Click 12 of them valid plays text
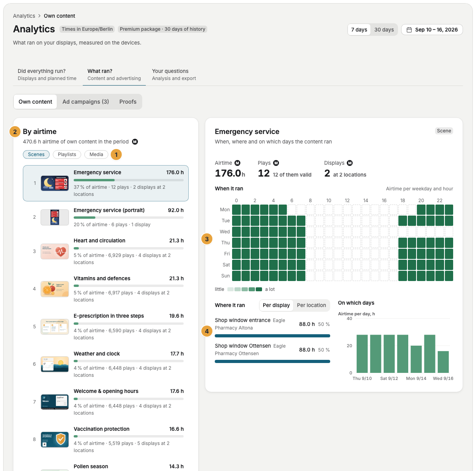Viewport: 476px width, 471px height. click(x=292, y=175)
